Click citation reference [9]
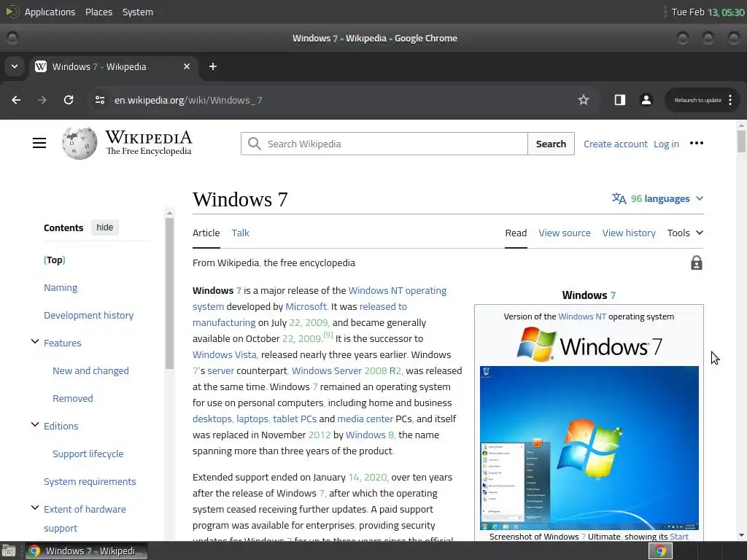Image resolution: width=747 pixels, height=560 pixels. tap(328, 335)
